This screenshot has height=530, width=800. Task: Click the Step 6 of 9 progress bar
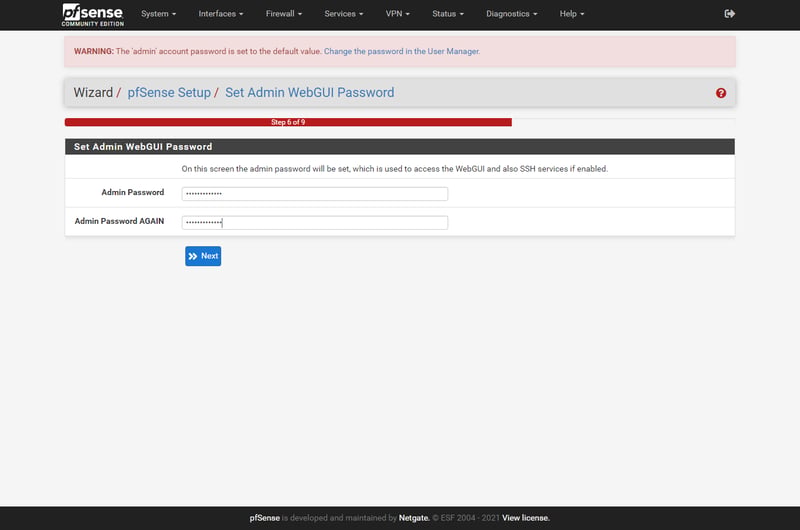[x=288, y=122]
